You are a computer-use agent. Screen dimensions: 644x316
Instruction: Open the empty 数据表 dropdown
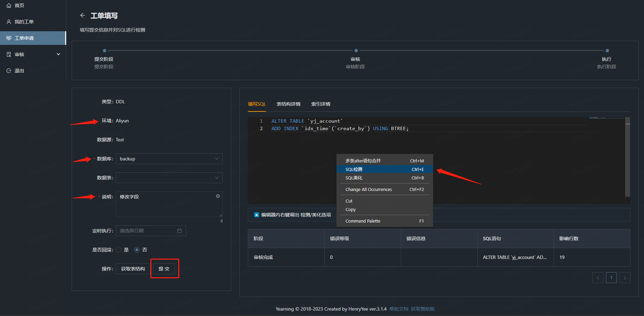click(169, 178)
